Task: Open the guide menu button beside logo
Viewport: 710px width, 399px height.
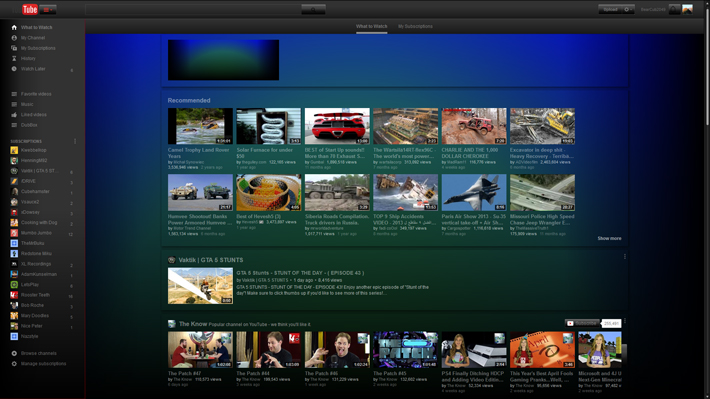Action: point(48,10)
